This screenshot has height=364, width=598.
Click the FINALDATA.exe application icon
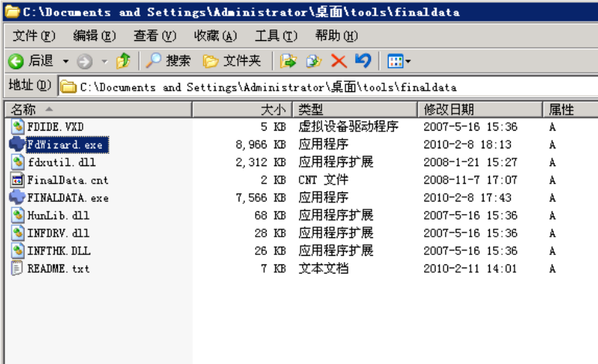tap(17, 197)
